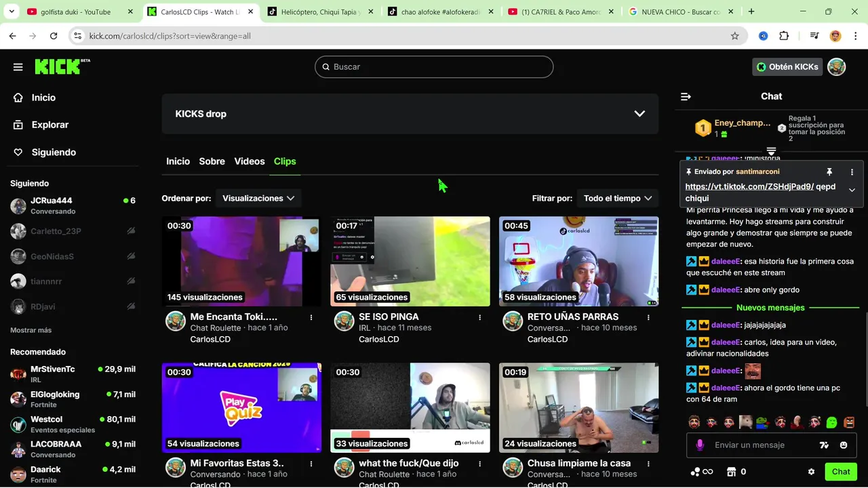Open JCRua444 followed channel
The width and height of the screenshot is (868, 488).
[73, 205]
